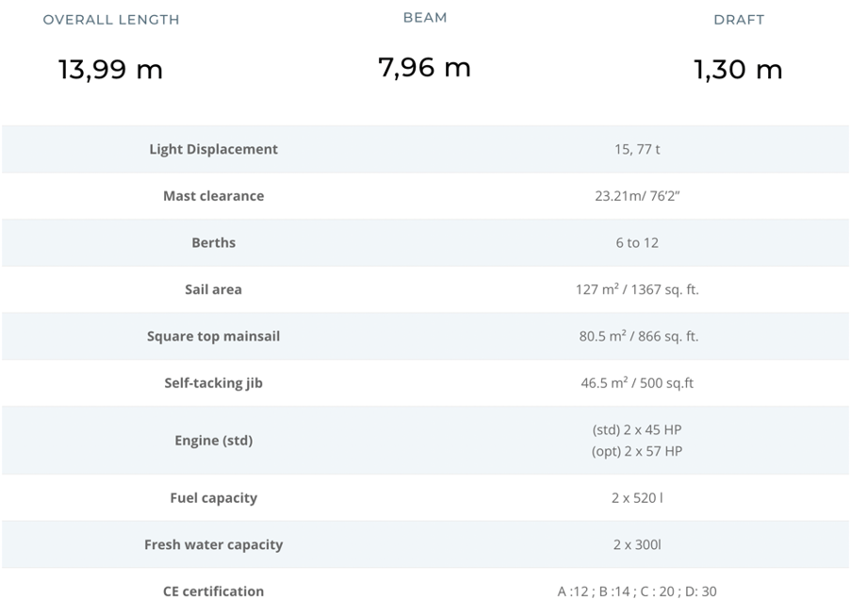Select the 7,96 m beam value

pos(424,68)
